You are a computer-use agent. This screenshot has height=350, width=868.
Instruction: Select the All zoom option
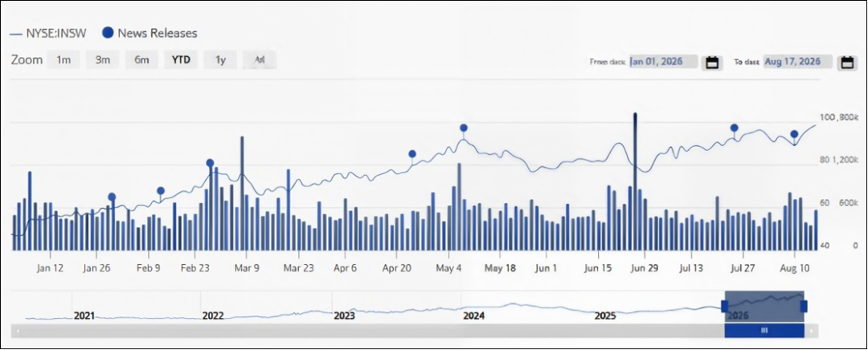click(x=259, y=59)
